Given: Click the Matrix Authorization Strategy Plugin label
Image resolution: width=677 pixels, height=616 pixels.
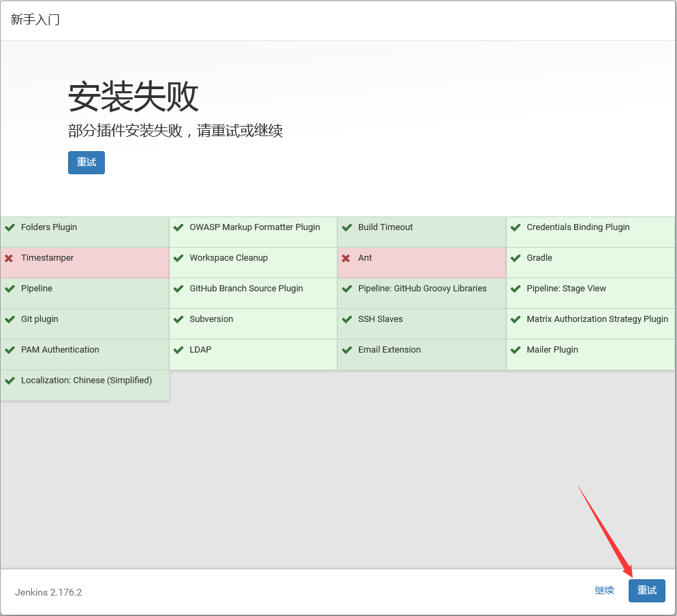Looking at the screenshot, I should [597, 319].
